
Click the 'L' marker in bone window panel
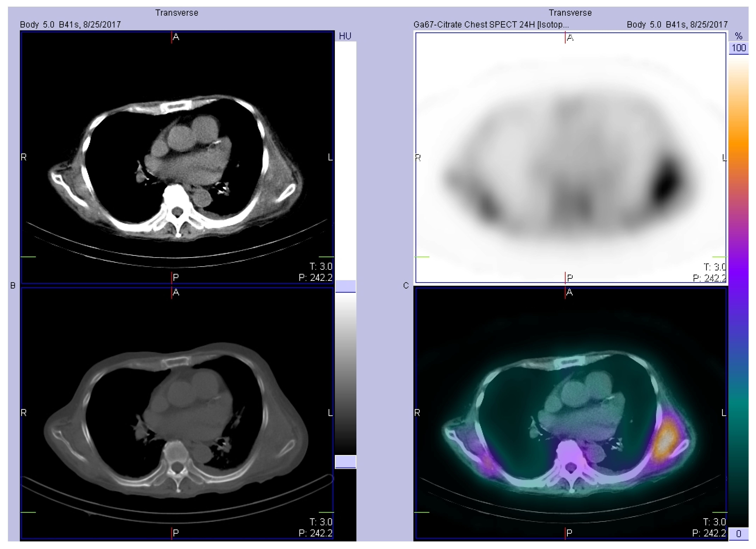pos(330,413)
